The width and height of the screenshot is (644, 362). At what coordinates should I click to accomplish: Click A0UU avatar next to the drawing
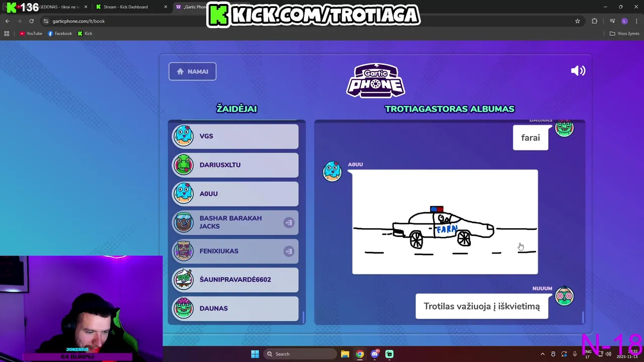coord(332,171)
